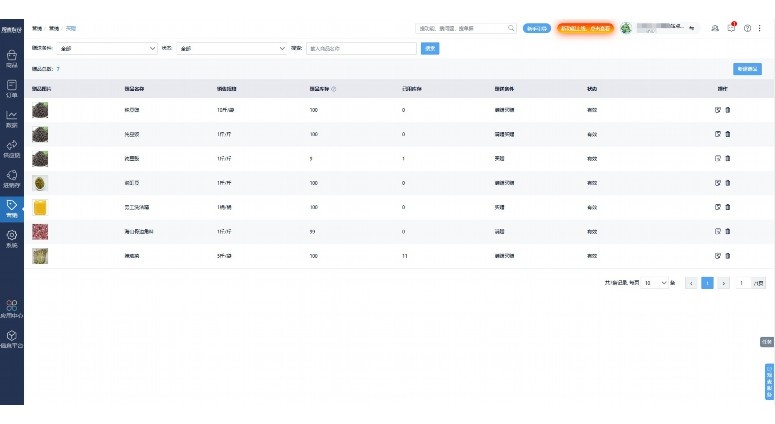Screen dimensions: 775x424
Task: Expand the account name dropdown arrow in header
Action: coord(691,28)
